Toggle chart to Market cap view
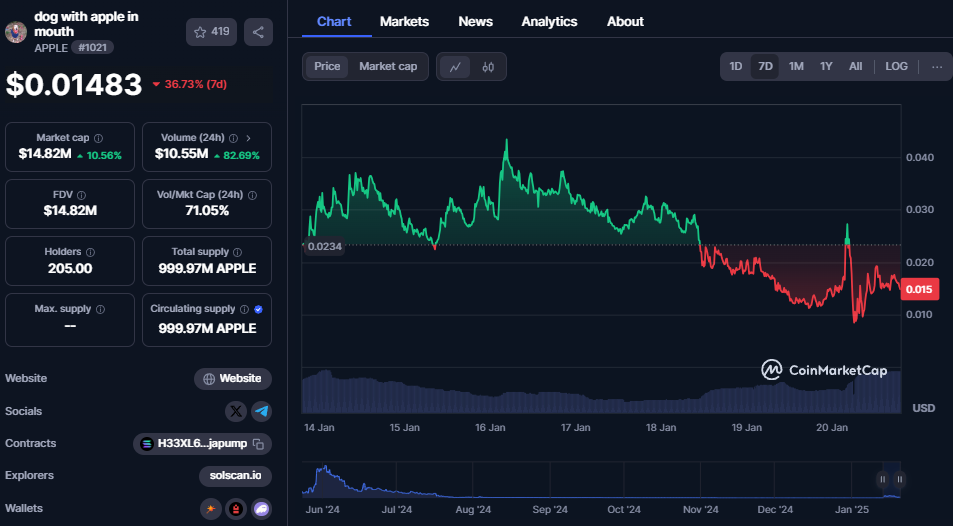Image resolution: width=953 pixels, height=526 pixels. click(x=388, y=66)
